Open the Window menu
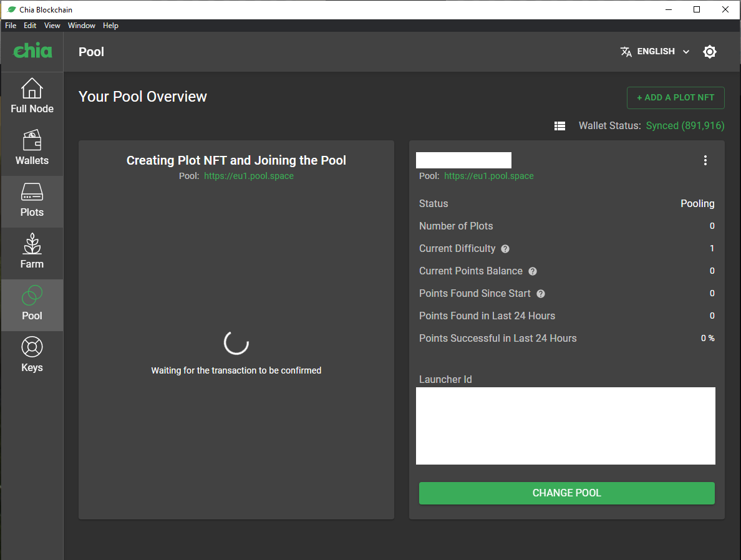 tap(81, 26)
